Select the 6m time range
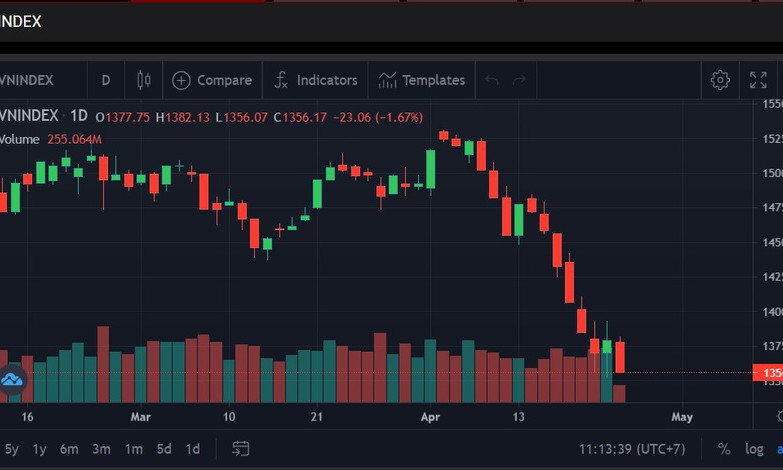 pos(69,449)
